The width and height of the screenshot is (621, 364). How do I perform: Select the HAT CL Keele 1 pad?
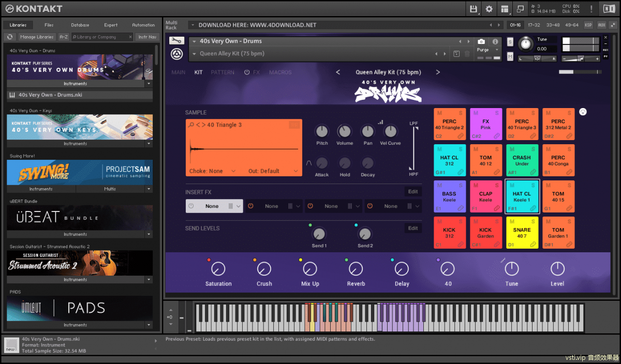pos(522,196)
